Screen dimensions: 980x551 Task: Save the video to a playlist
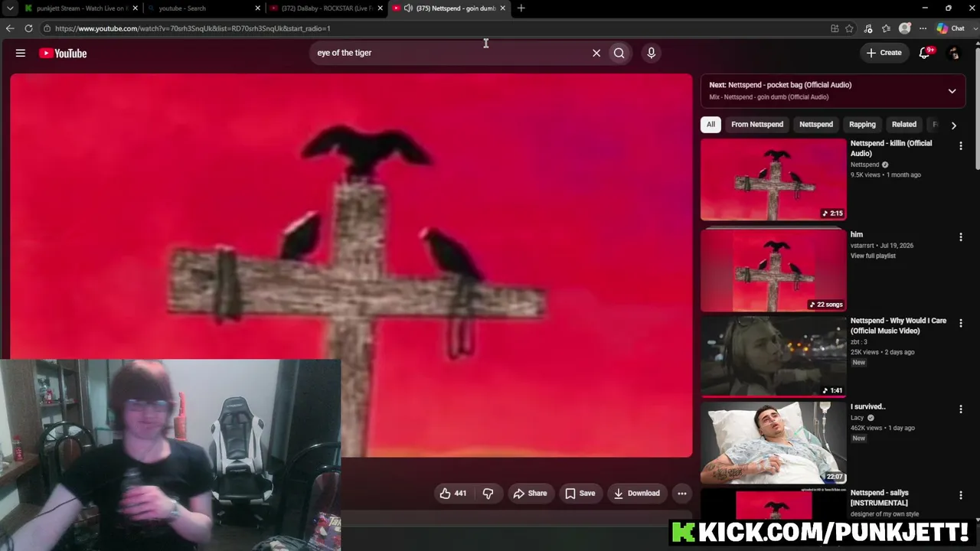click(580, 494)
